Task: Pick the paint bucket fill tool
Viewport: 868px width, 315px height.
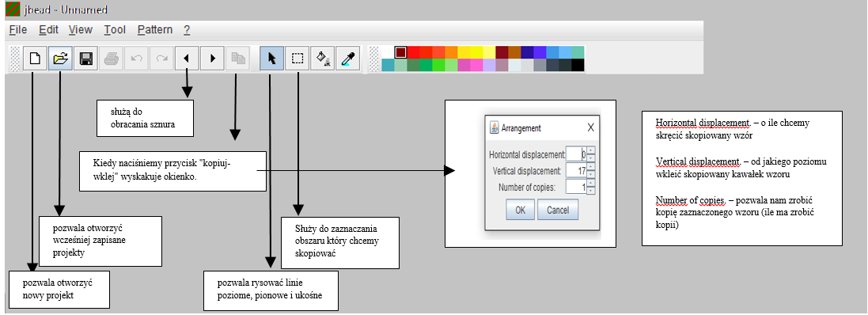Action: click(x=322, y=58)
